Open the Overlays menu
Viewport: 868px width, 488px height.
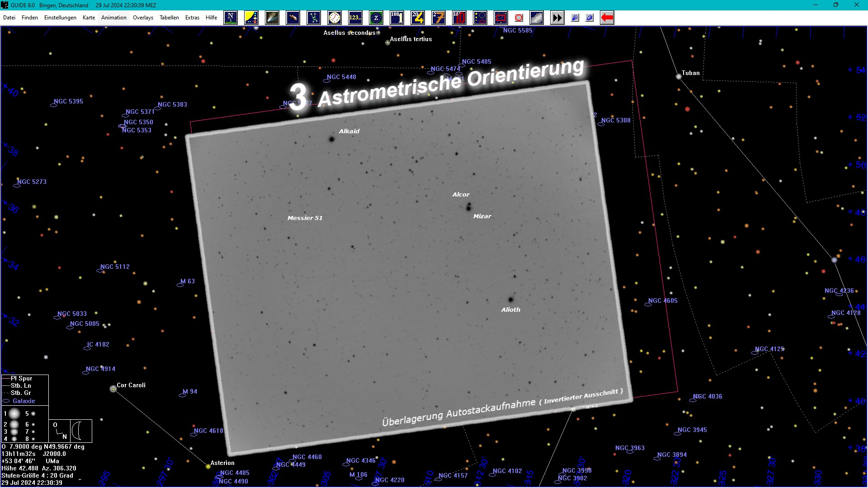coord(143,18)
